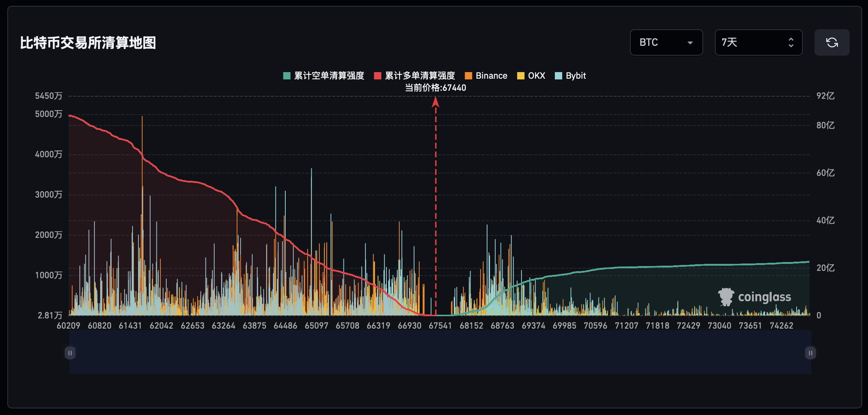
Task: Click the 当前价格:67440 label
Action: 435,88
